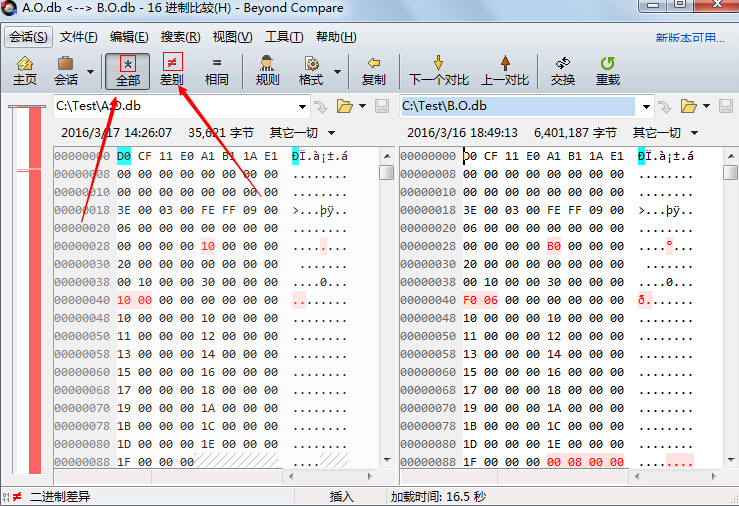
Task: Toggle the 相同 same-content filter
Action: (216, 71)
